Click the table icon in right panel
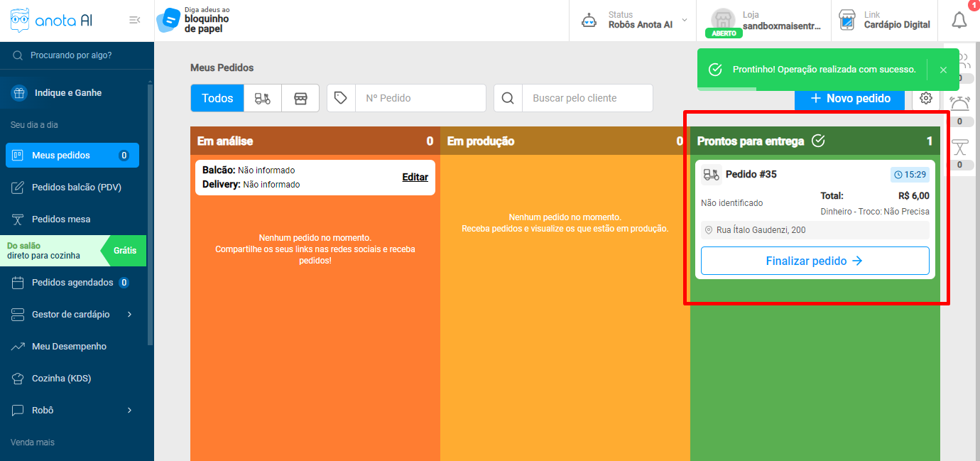The height and width of the screenshot is (461, 980). tap(960, 147)
